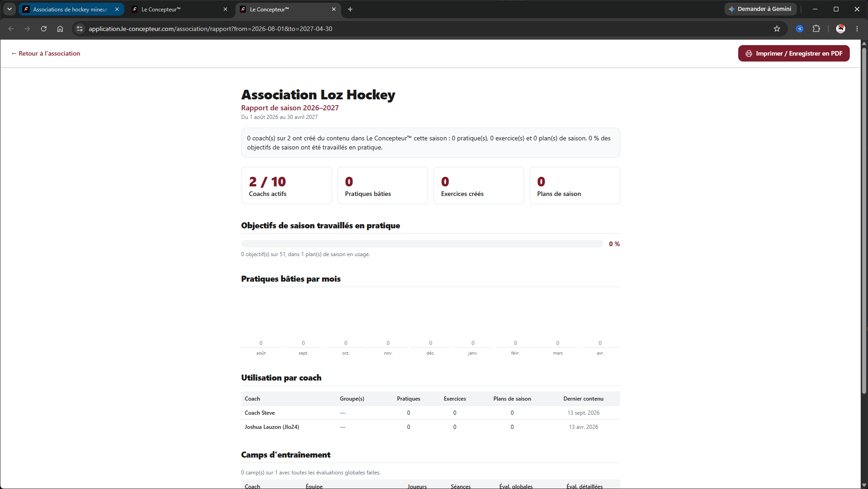Click the Plans de saison stat card

point(575,185)
